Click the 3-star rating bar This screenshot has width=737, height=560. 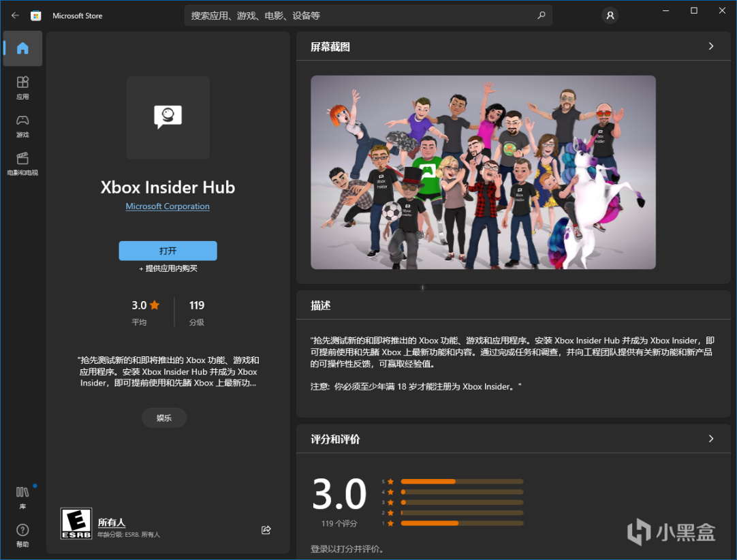click(x=462, y=502)
